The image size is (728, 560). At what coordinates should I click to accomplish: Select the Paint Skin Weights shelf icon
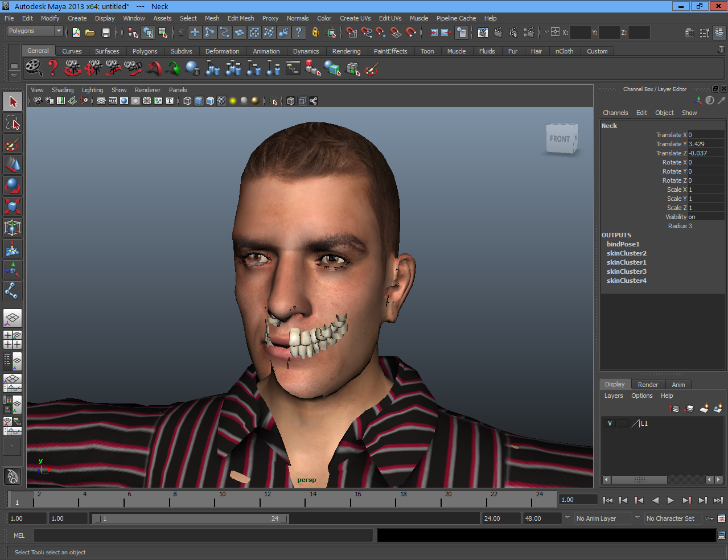tap(372, 69)
